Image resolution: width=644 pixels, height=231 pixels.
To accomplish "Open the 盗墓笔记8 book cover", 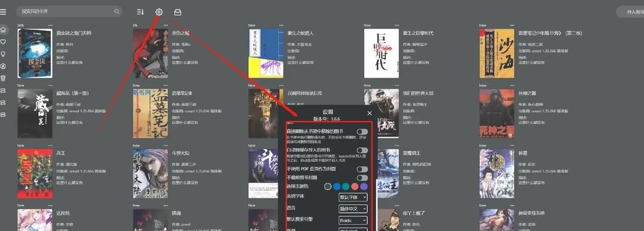I will point(150,113).
